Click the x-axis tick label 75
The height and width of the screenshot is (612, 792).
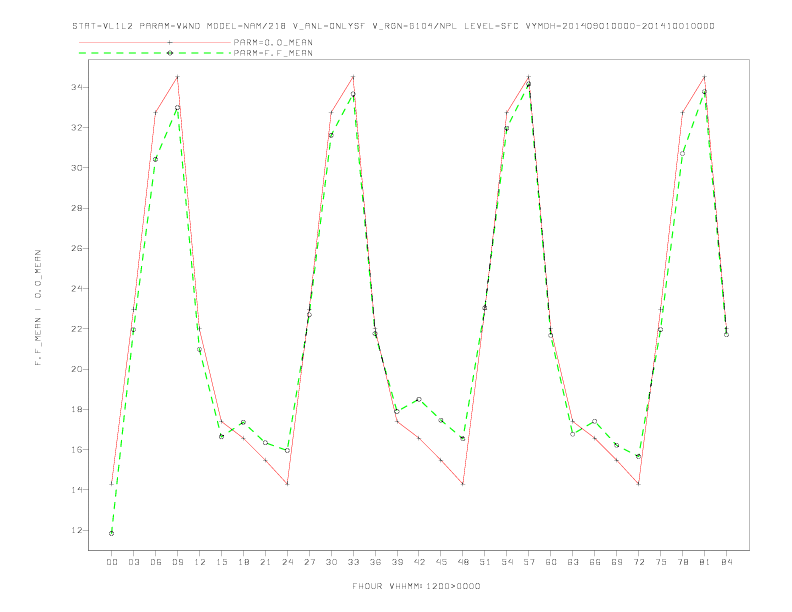661,562
